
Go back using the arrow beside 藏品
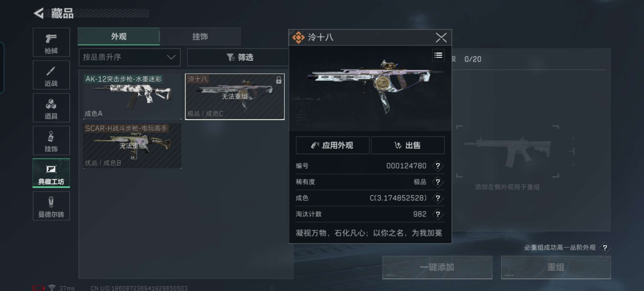pos(39,13)
